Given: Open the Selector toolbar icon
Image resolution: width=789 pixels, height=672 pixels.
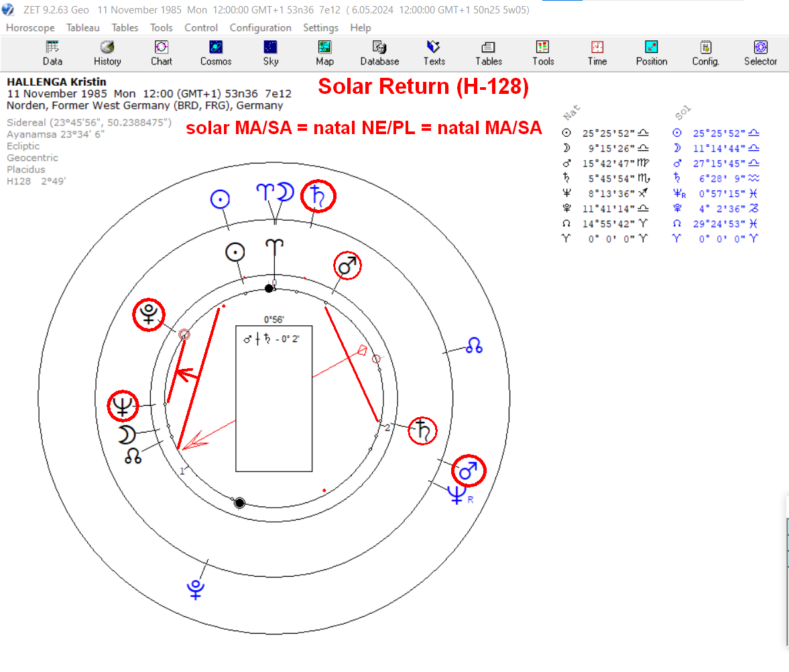Looking at the screenshot, I should coord(760,54).
